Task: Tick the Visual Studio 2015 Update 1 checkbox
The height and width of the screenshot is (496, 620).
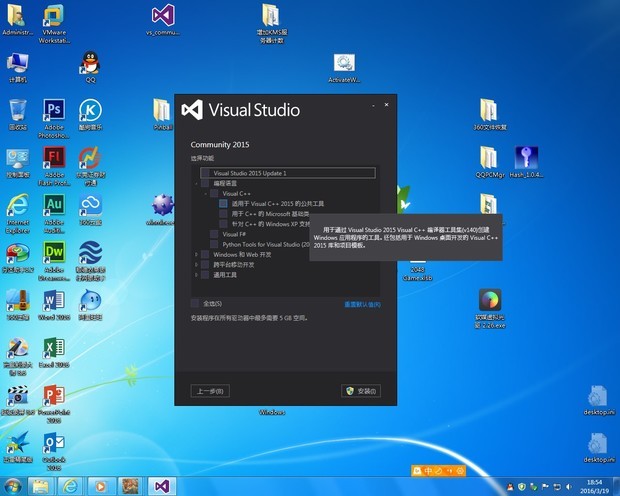Action: click(x=205, y=173)
